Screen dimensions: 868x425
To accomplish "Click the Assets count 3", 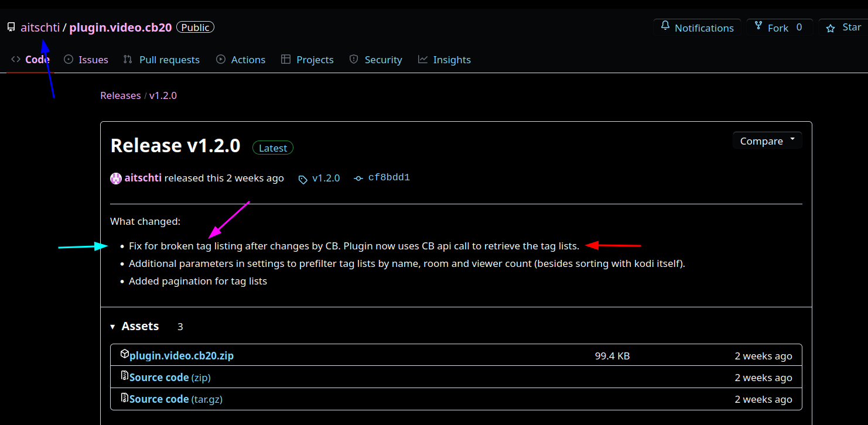I will pyautogui.click(x=180, y=327).
